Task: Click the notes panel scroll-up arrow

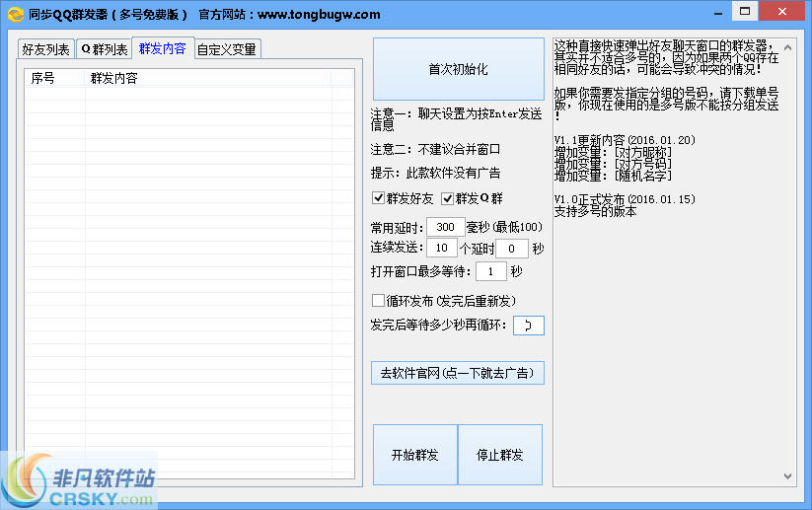Action: click(x=787, y=47)
